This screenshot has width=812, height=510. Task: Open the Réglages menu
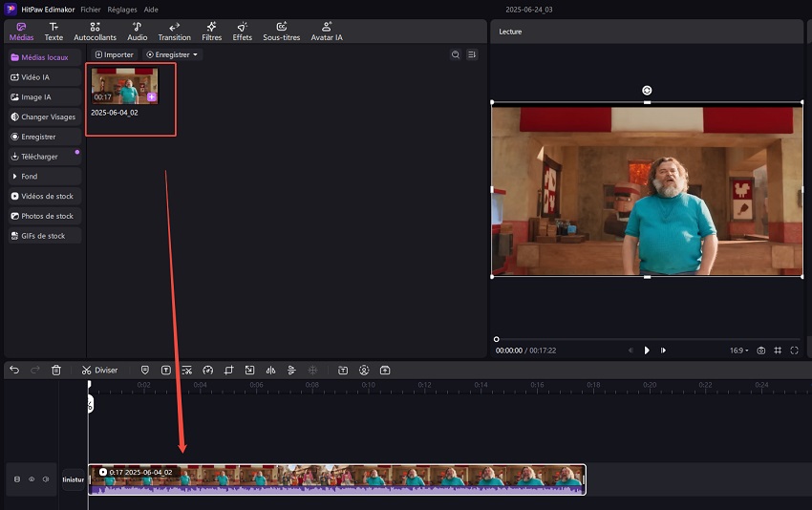[122, 10]
